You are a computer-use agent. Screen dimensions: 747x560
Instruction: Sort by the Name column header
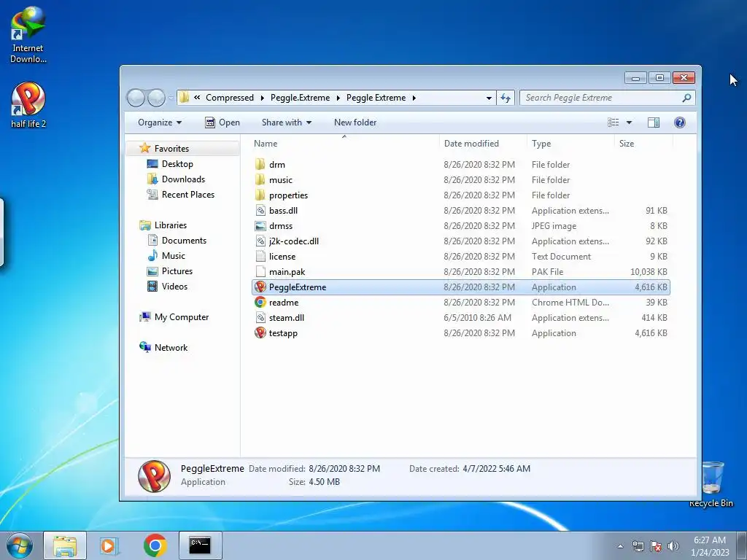click(x=344, y=144)
